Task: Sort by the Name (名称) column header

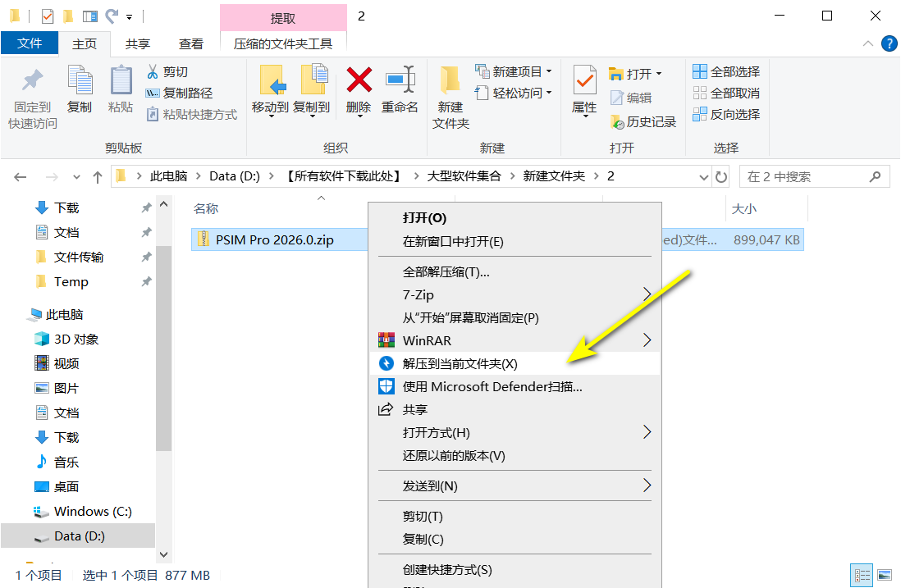Action: [x=206, y=209]
